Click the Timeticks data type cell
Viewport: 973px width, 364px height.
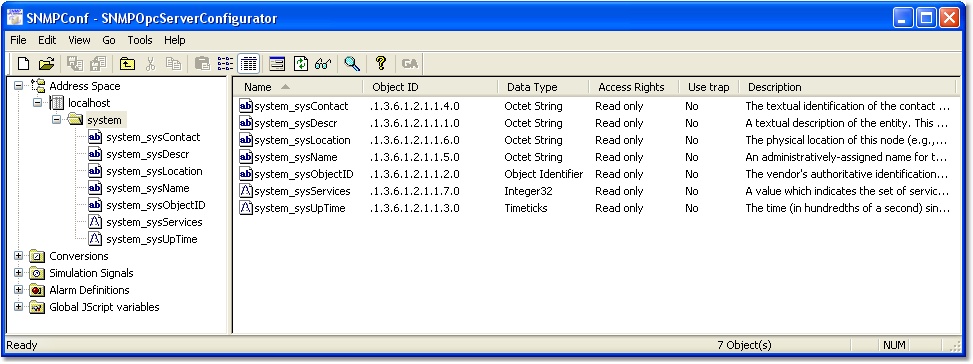point(526,208)
